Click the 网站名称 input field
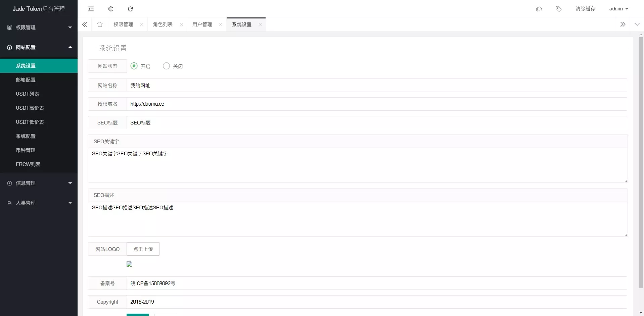The height and width of the screenshot is (316, 644). [x=376, y=86]
